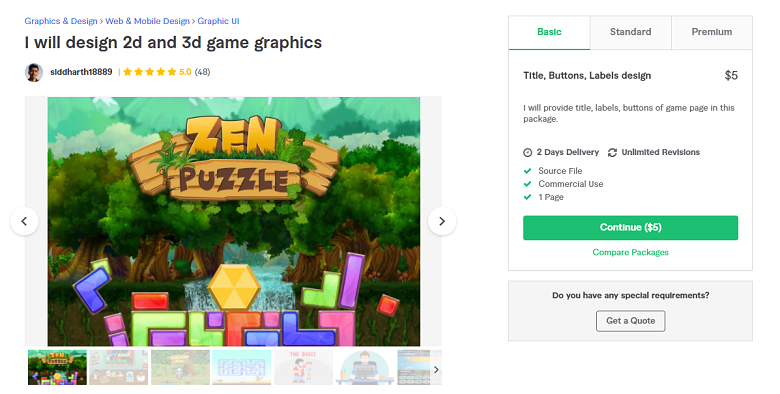Open the Graphic UI breadcrumb link
The height and width of the screenshot is (394, 780).
218,21
